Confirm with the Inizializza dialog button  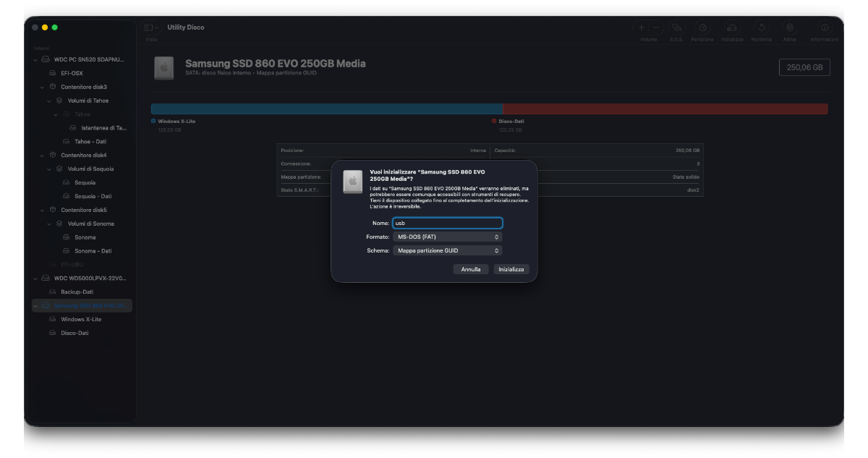[511, 269]
